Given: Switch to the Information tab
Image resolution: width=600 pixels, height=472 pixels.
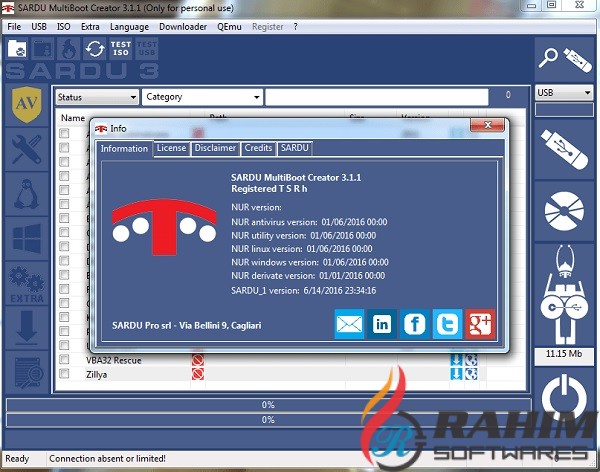Looking at the screenshot, I should (124, 149).
